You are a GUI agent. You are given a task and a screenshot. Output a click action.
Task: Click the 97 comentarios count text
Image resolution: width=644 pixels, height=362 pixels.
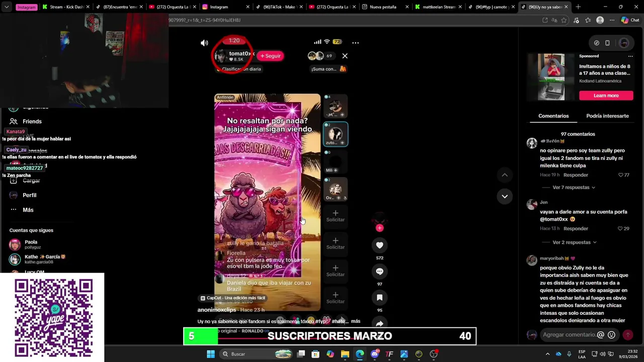tap(578, 134)
